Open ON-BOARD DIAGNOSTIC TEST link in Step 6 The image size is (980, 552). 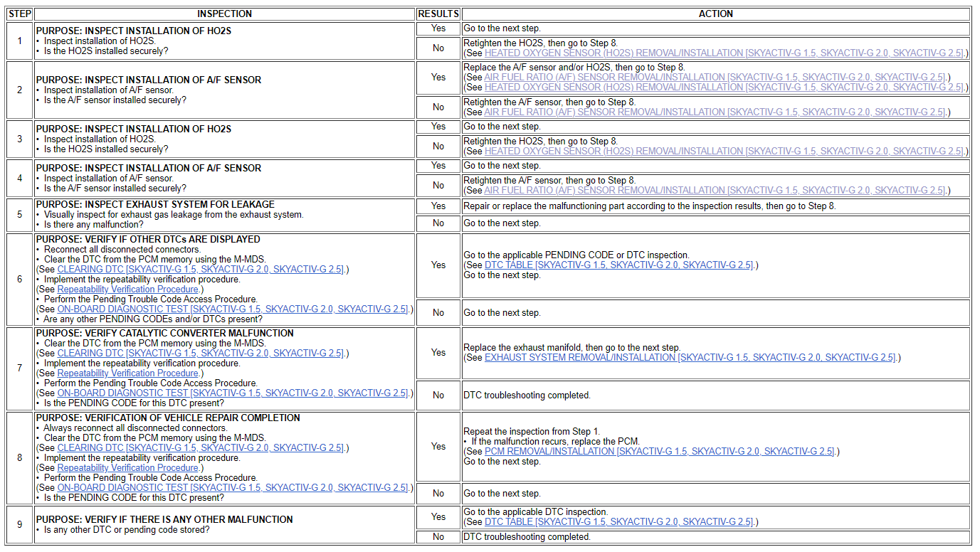click(x=233, y=309)
